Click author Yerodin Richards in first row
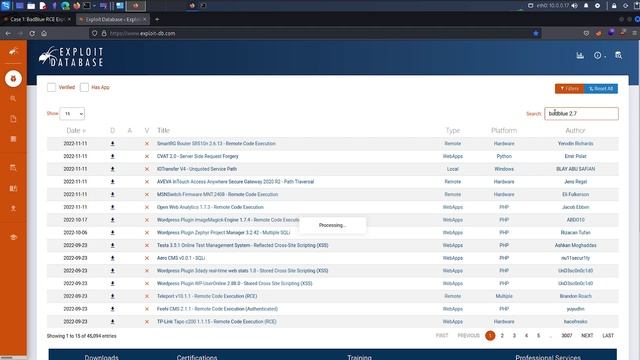 [x=576, y=144]
